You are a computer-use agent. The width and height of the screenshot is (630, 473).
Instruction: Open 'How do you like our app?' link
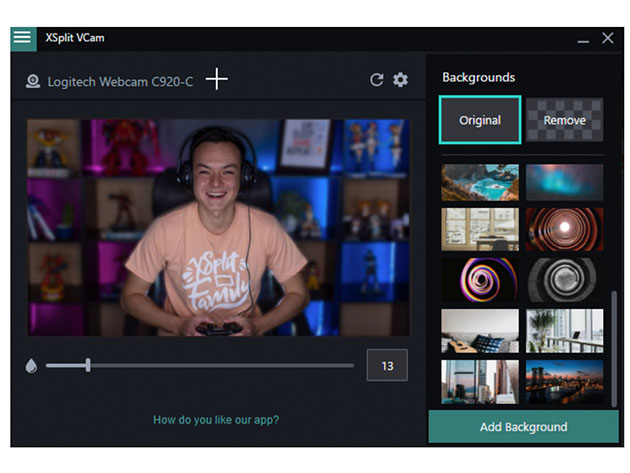216,420
